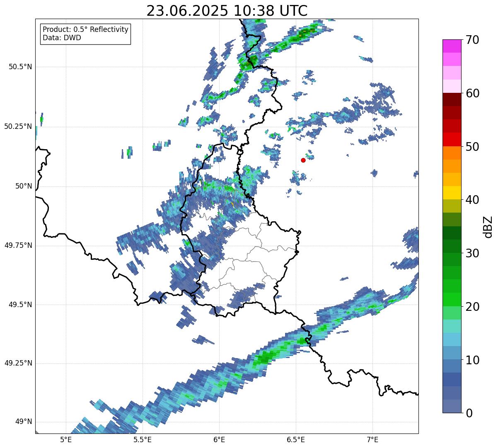Screen dimensions: 498x448
Task: Pick the bright green colorbar segment above 20
Action: pos(452,299)
